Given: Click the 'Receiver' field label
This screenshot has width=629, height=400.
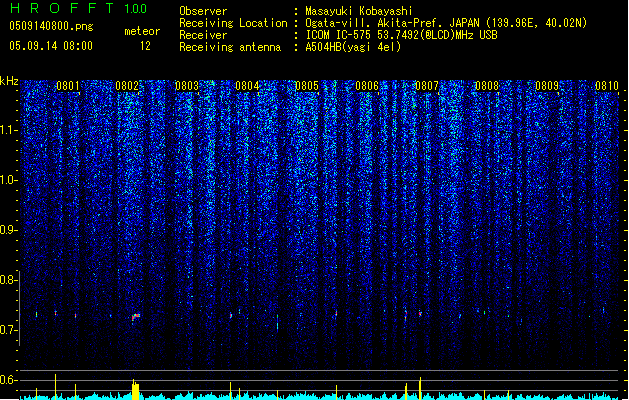Looking at the screenshot, I should (x=203, y=35).
